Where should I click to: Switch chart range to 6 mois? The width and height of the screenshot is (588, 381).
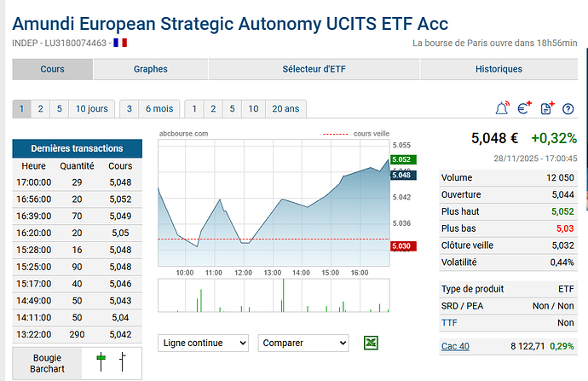tap(159, 108)
